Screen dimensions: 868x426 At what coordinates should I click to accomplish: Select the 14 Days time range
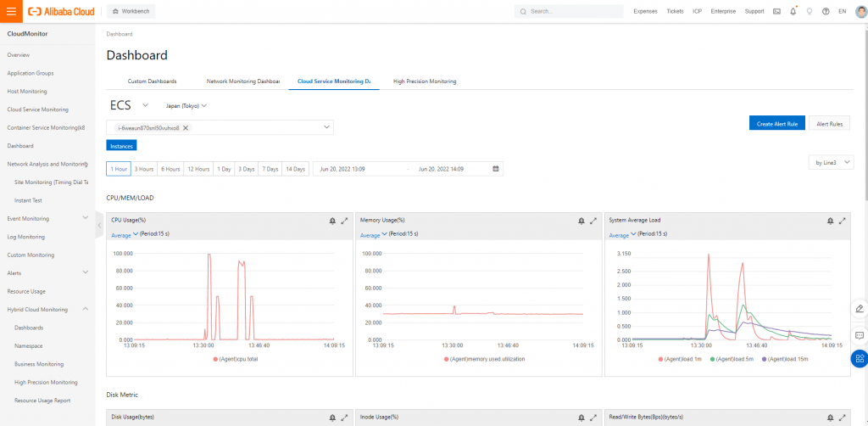tap(296, 169)
